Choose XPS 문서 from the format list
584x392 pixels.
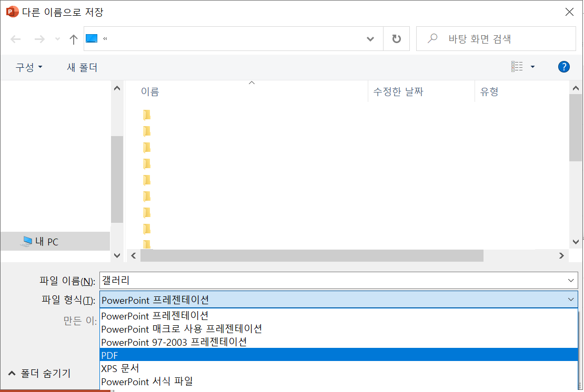pos(338,368)
